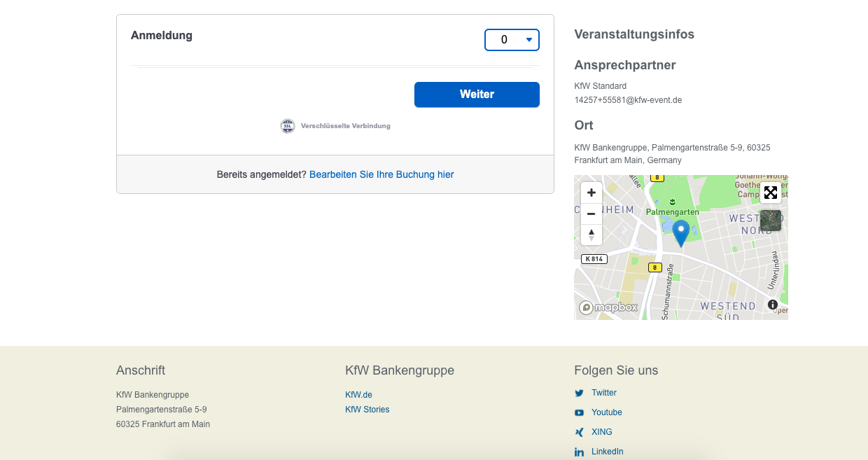This screenshot has height=460, width=868.
Task: Zoom out on the map
Action: (x=591, y=214)
